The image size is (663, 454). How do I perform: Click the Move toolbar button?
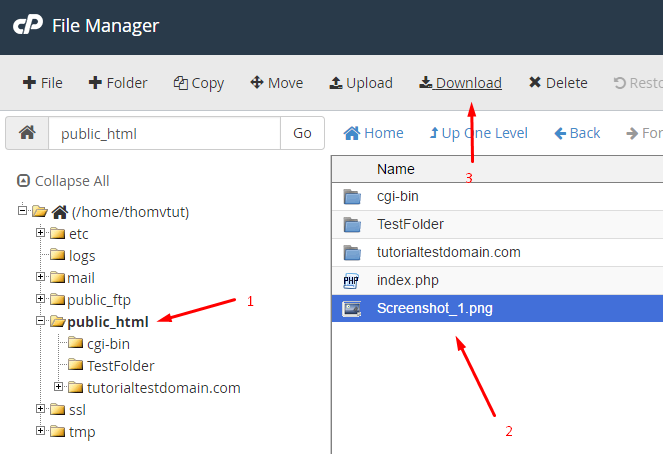(x=277, y=83)
